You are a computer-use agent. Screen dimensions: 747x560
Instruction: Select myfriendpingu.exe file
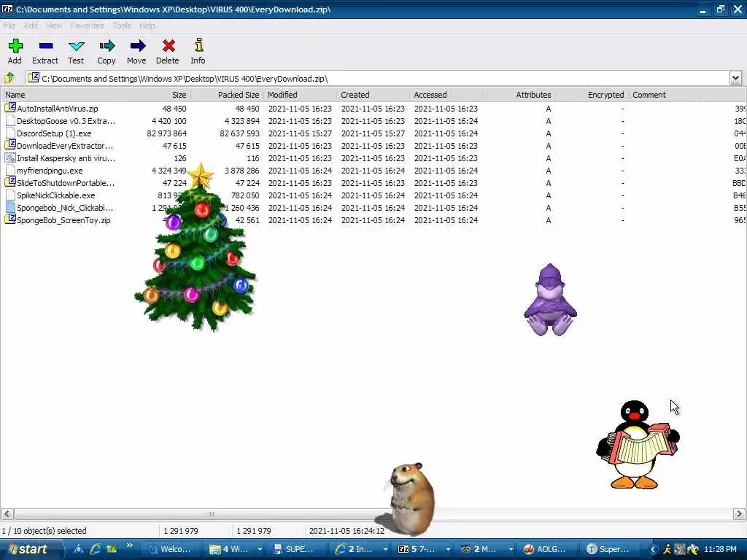pyautogui.click(x=50, y=171)
